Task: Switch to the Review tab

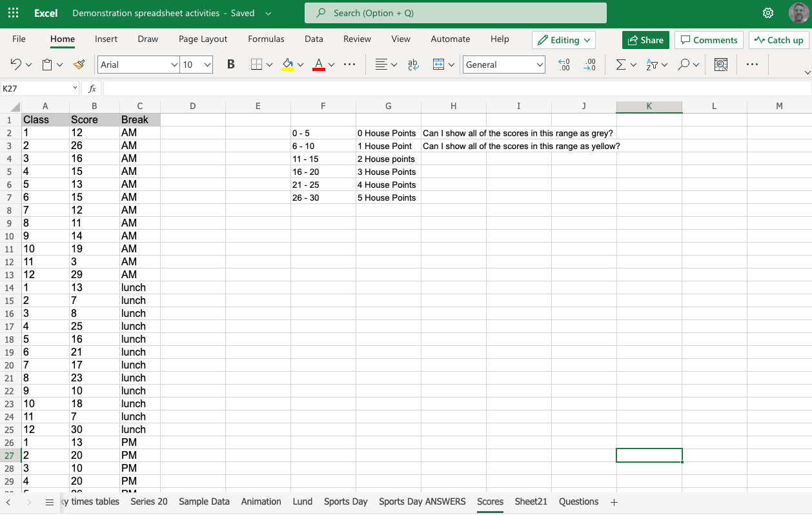Action: click(357, 39)
